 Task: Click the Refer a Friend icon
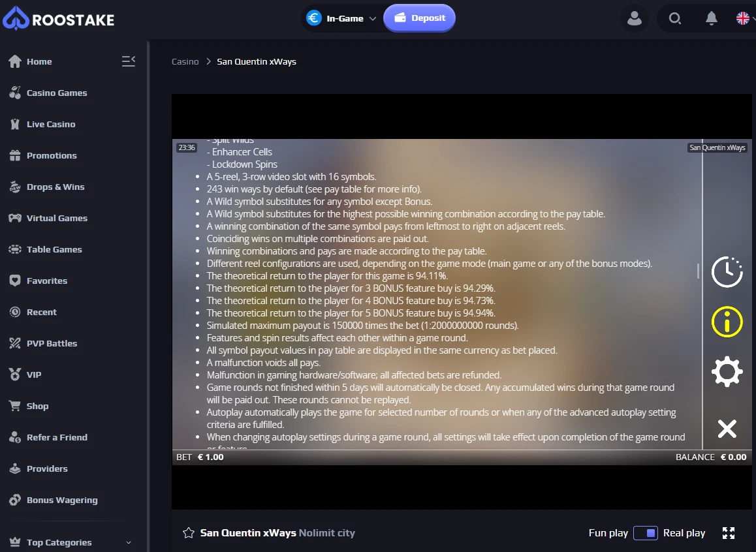click(x=15, y=437)
